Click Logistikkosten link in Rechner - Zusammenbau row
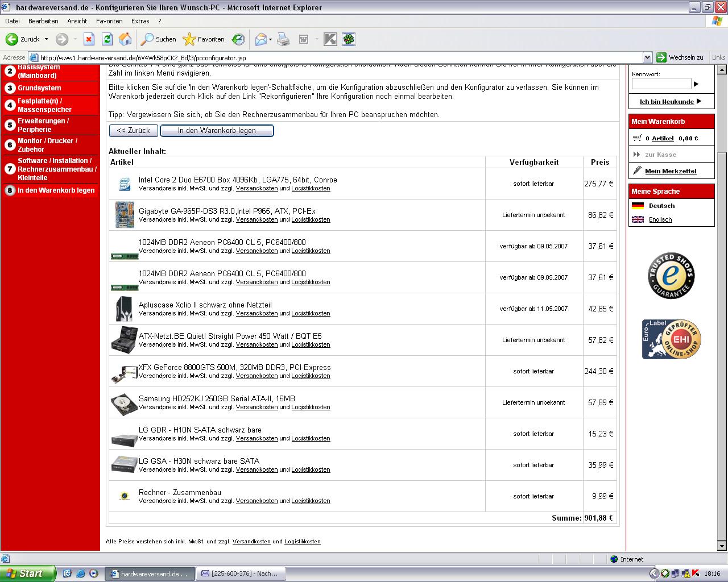Image resolution: width=728 pixels, height=582 pixels. (311, 501)
